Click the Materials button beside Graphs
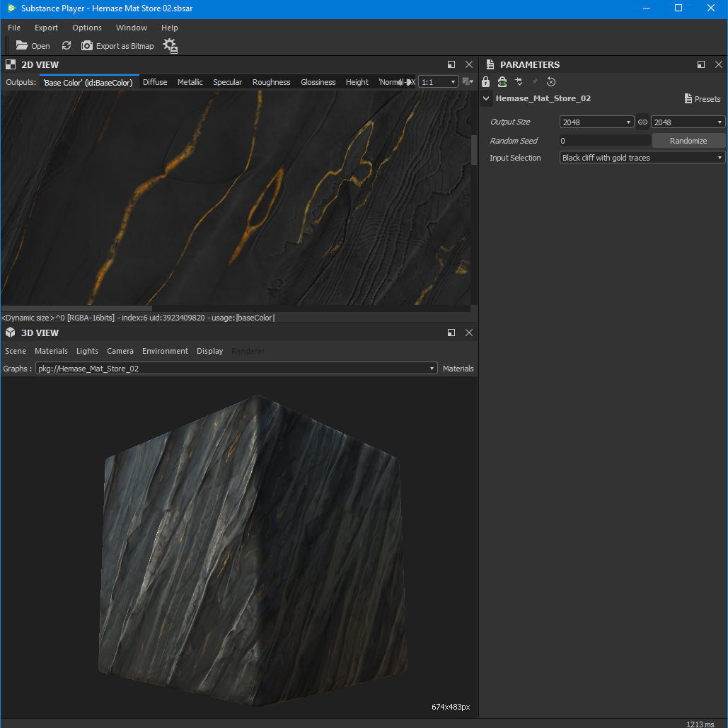Image resolution: width=728 pixels, height=728 pixels. point(458,368)
